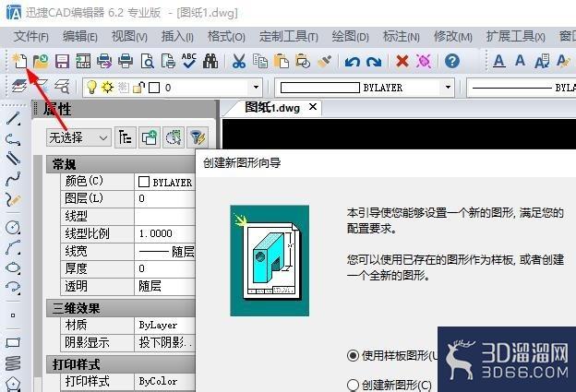The image size is (576, 392).
Task: Select the double line tool
Action: (13, 159)
